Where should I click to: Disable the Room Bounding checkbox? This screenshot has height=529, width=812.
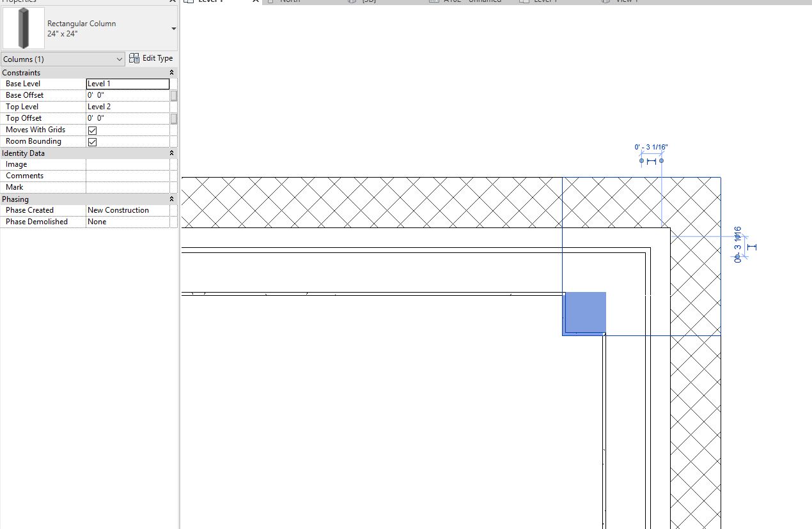click(x=92, y=141)
